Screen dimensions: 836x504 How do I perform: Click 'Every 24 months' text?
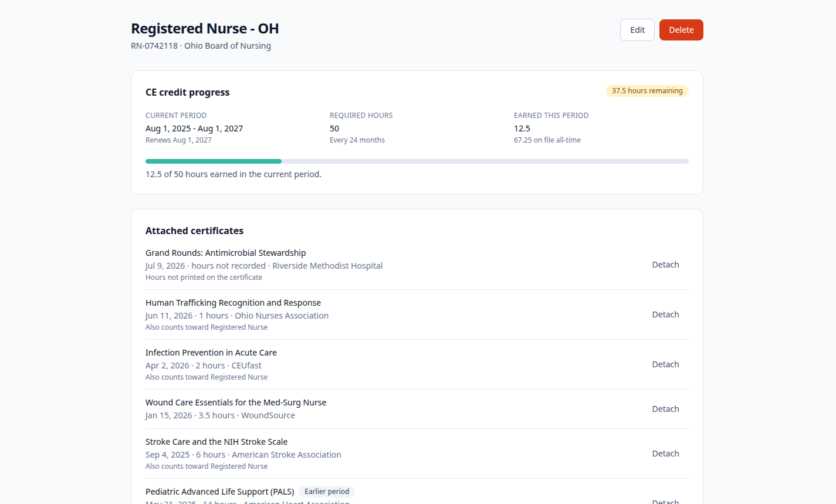[x=357, y=140]
